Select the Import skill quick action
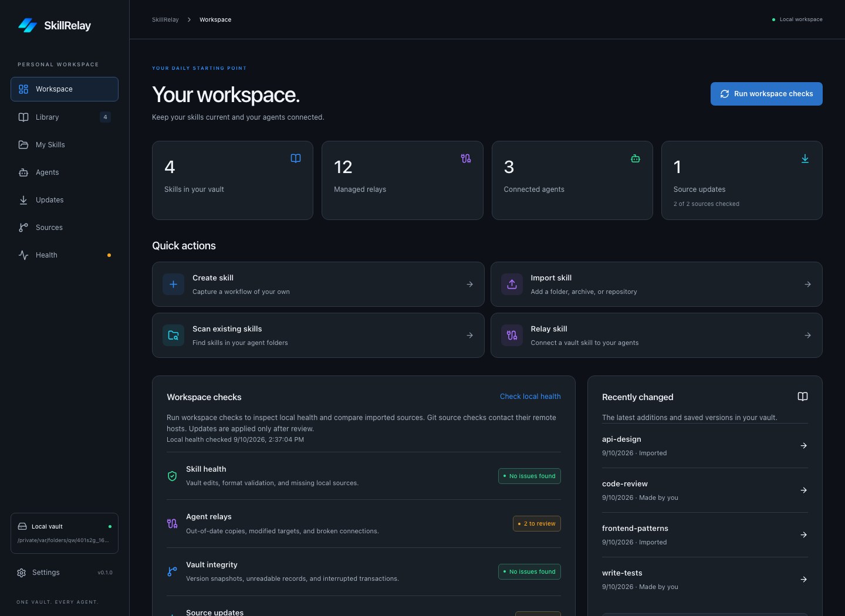 656,284
